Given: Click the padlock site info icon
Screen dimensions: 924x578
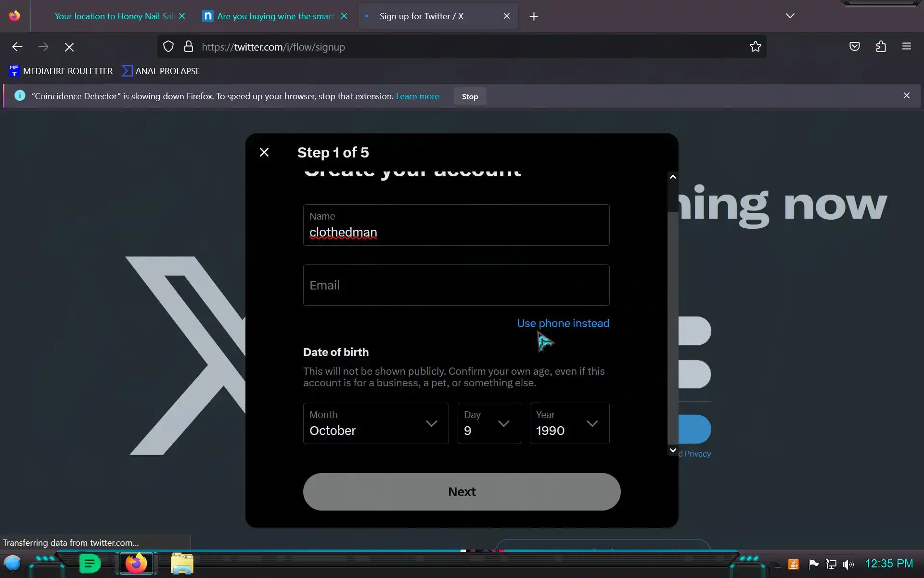Looking at the screenshot, I should click(189, 47).
